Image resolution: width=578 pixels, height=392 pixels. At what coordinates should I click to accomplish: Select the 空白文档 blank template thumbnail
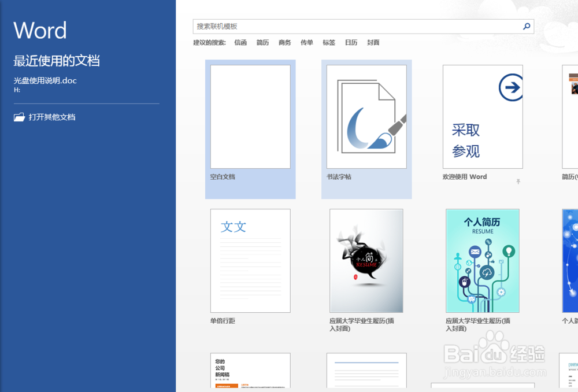pyautogui.click(x=250, y=117)
